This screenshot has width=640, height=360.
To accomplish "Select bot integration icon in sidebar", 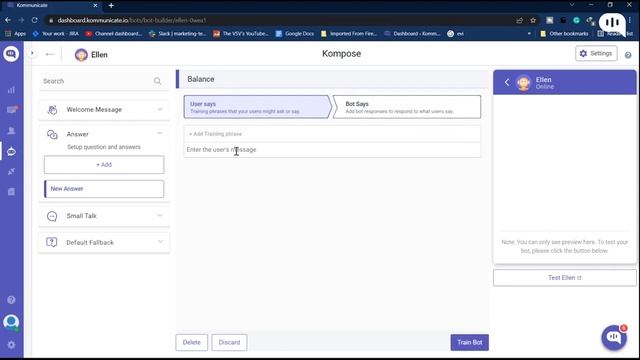I will 11,151.
